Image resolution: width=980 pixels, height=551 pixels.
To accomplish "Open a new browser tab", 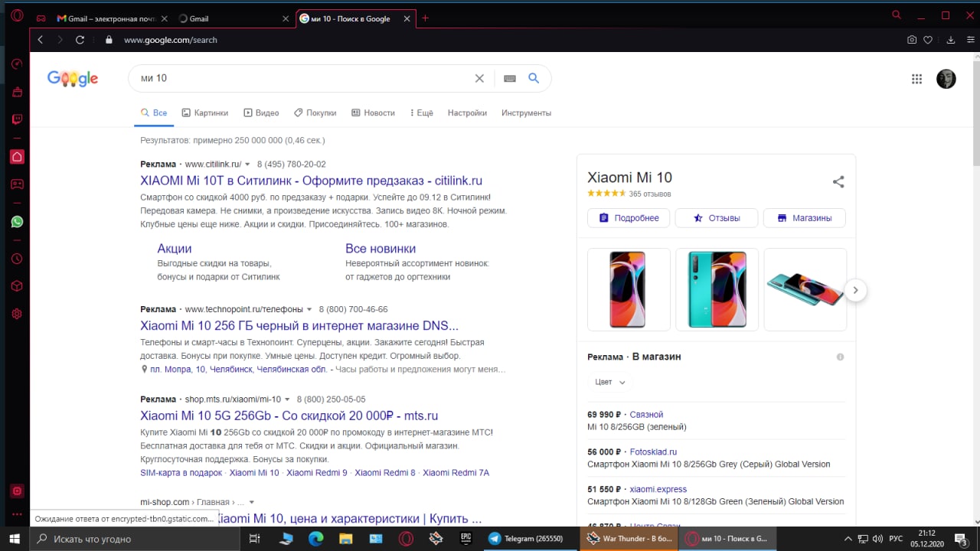I will 426,18.
